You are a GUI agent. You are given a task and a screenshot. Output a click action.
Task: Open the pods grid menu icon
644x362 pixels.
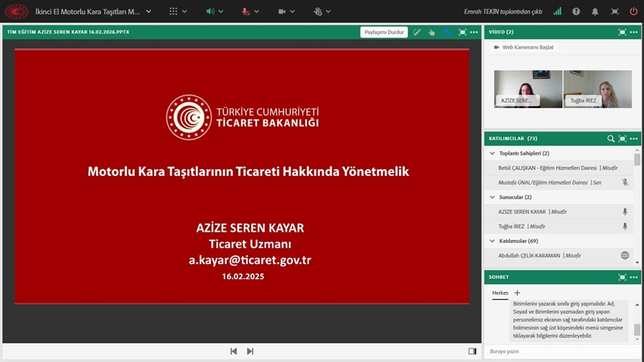pos(174,11)
